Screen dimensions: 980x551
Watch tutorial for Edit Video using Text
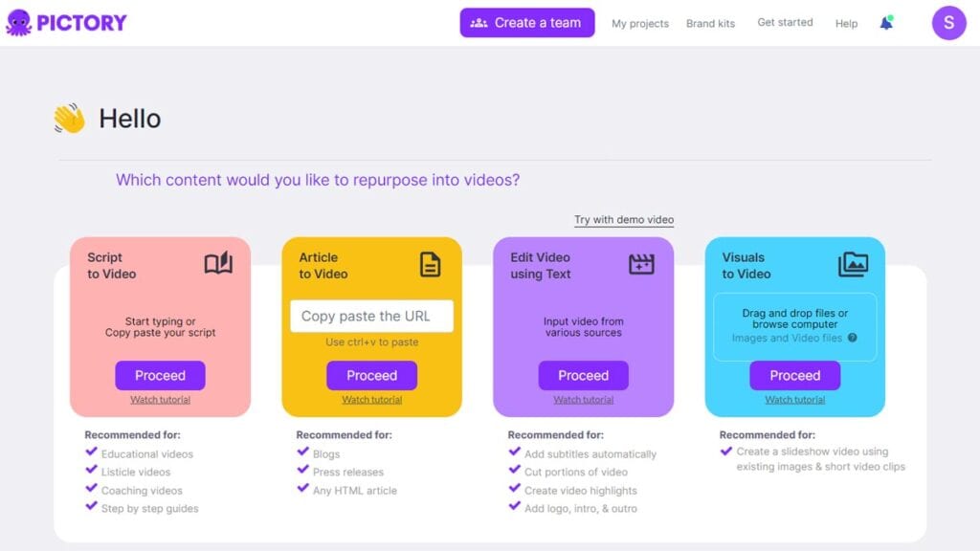click(583, 400)
